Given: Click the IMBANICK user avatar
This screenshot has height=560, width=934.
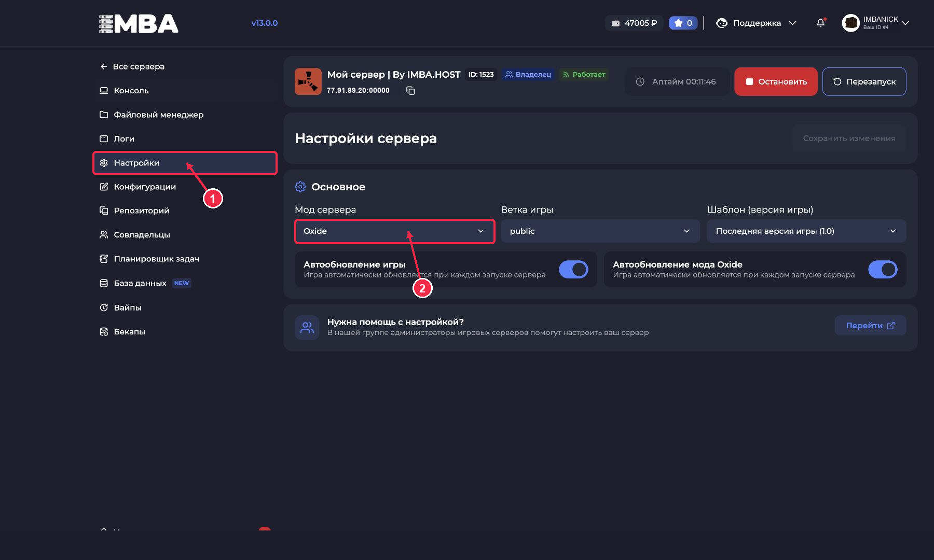Looking at the screenshot, I should [x=850, y=23].
